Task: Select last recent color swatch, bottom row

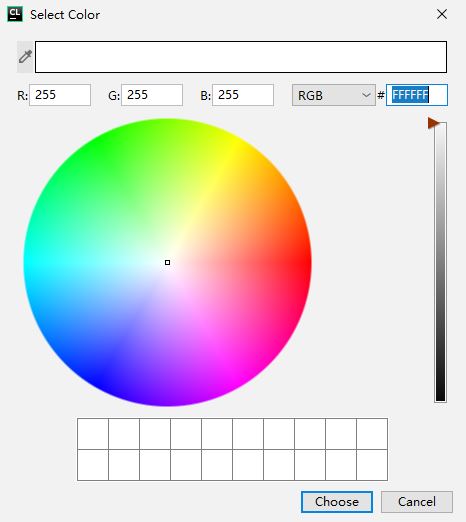Action: [372, 465]
